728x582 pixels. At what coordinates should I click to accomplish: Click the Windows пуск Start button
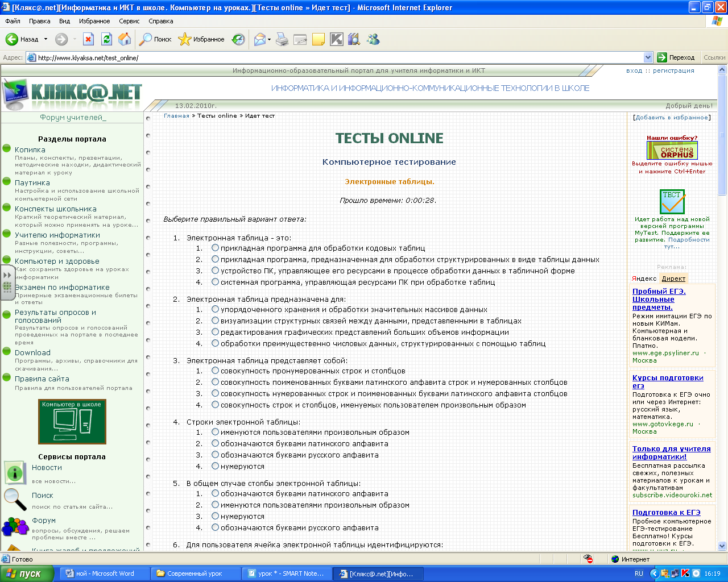(27, 573)
